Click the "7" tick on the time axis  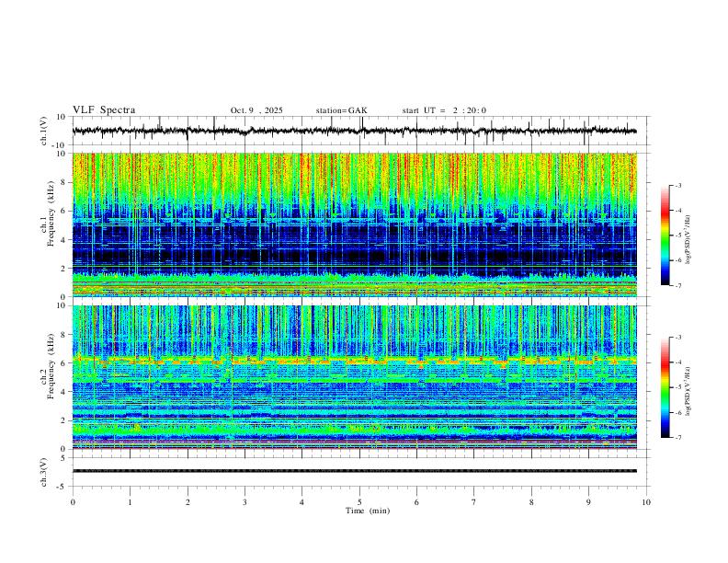click(x=474, y=502)
